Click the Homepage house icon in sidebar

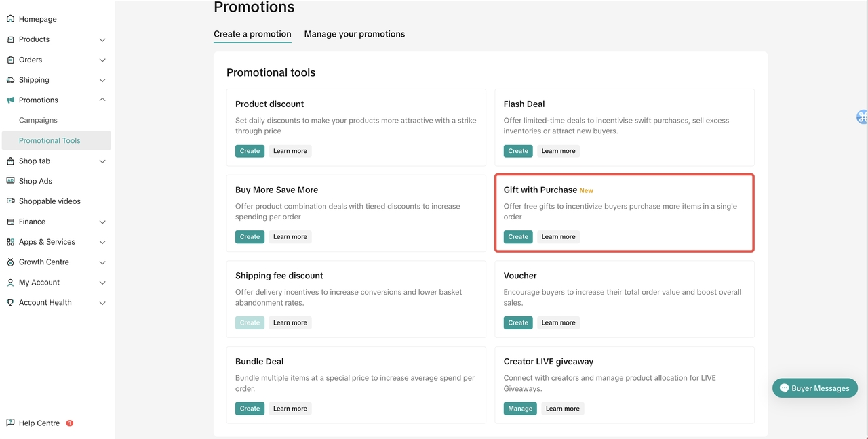[10, 19]
